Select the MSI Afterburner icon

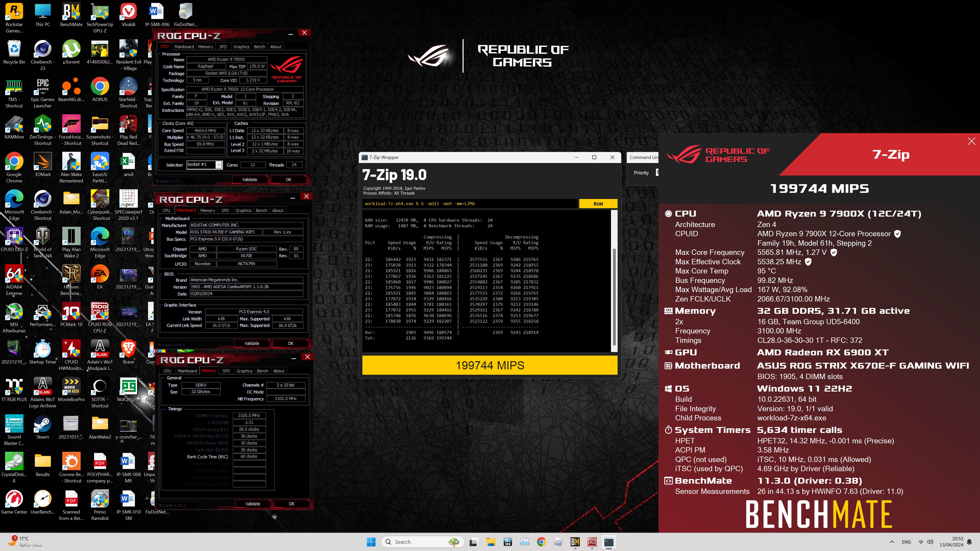tap(14, 318)
